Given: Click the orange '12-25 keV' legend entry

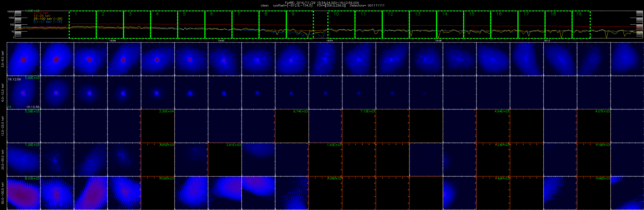Looking at the screenshot, I should pyautogui.click(x=42, y=16).
